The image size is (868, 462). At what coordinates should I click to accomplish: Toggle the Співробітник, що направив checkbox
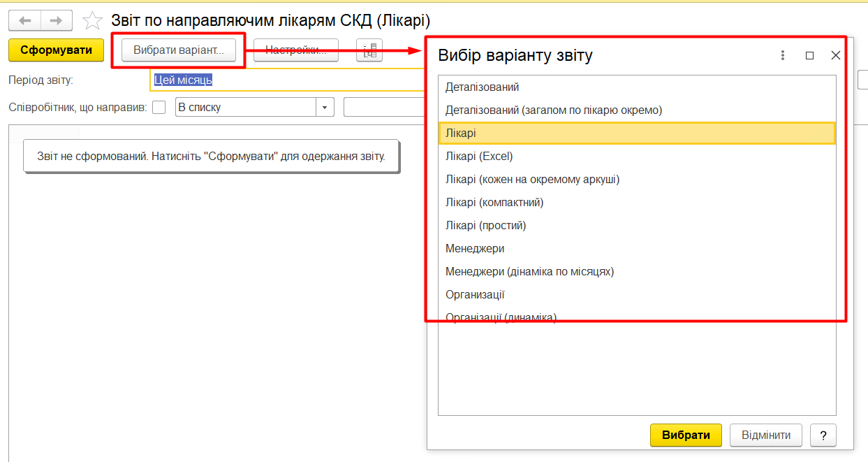pyautogui.click(x=159, y=108)
